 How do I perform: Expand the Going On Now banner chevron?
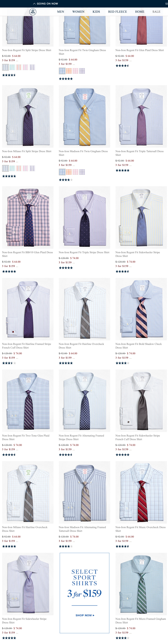tap(34, 4)
